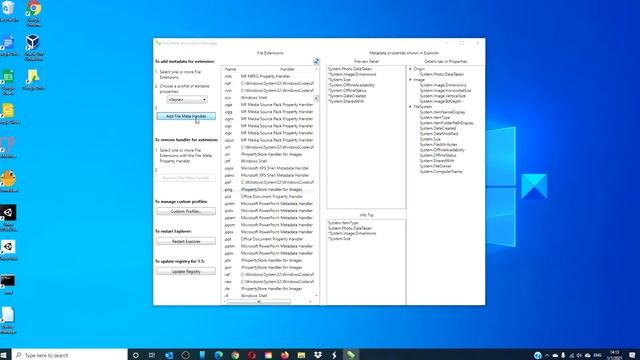The width and height of the screenshot is (640, 360).
Task: Select the MF MPEG Property Handler row
Action: (x=269, y=76)
